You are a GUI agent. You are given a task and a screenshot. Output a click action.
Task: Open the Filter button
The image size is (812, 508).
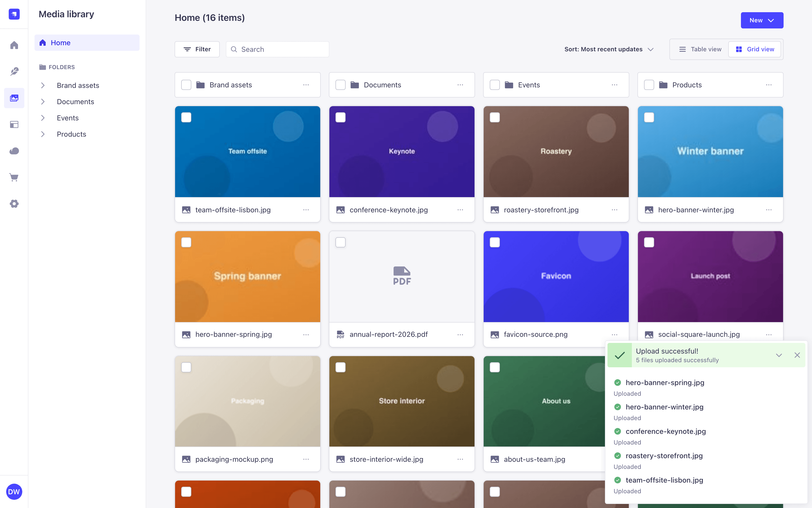[197, 49]
